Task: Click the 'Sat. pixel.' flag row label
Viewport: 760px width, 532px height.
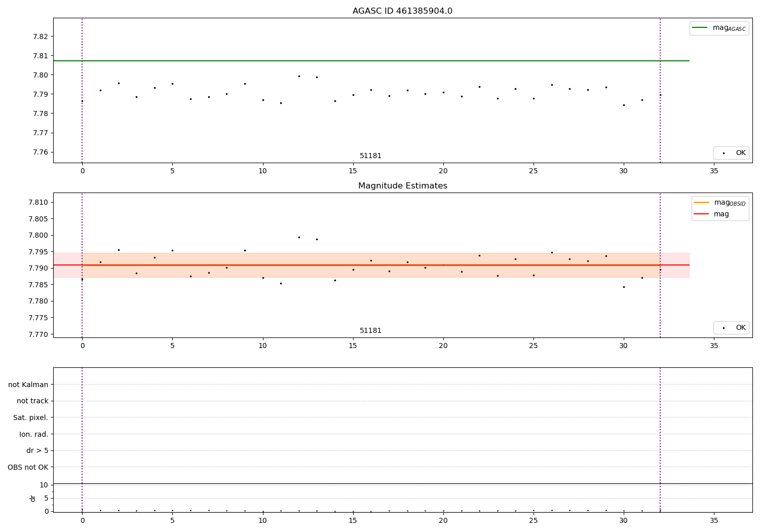Action: tap(31, 417)
